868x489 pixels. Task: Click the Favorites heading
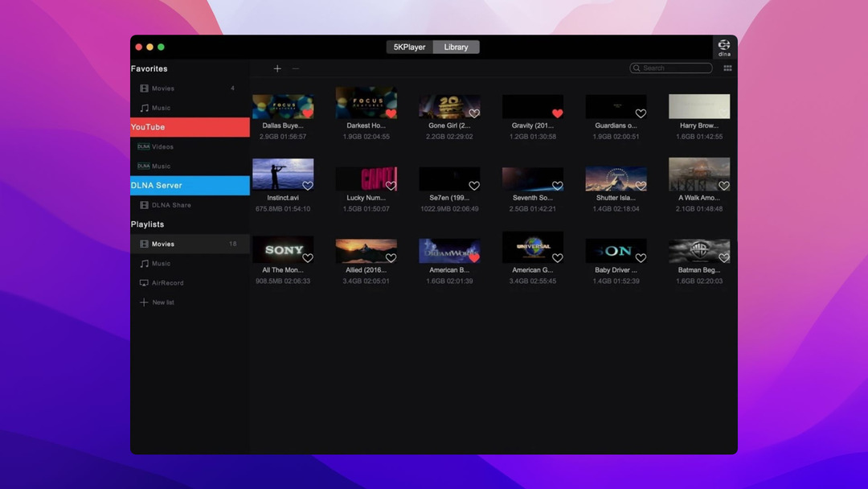click(x=149, y=68)
